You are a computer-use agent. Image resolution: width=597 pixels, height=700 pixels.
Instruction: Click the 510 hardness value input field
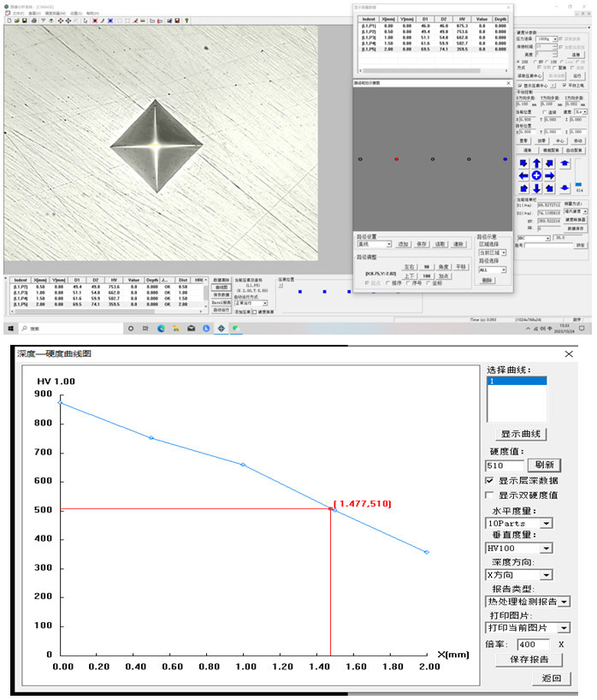coord(504,466)
